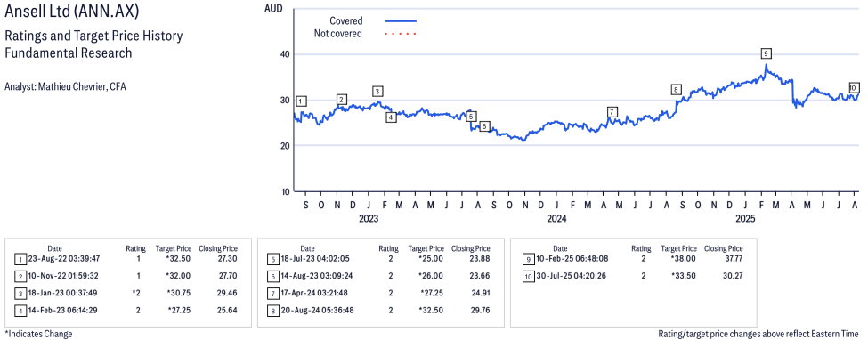This screenshot has height=340, width=868.
Task: Click table row icon 1 dated 23-Aug-22
Action: (x=20, y=258)
